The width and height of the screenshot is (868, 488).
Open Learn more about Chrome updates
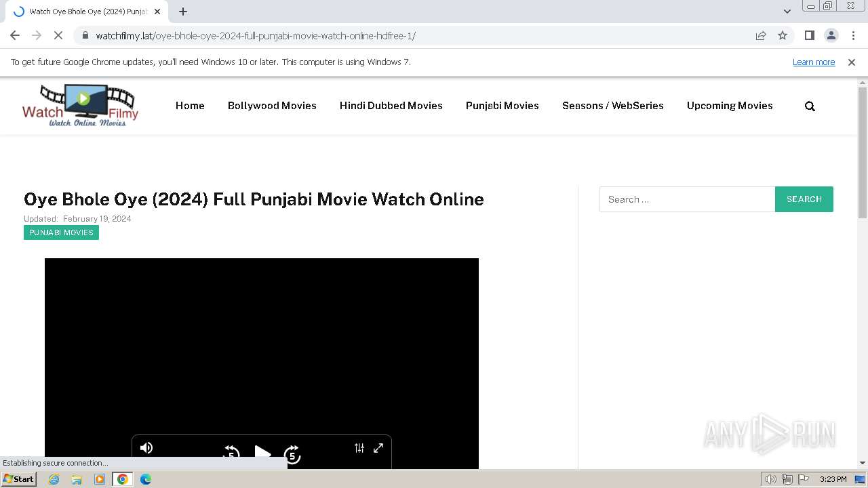pyautogui.click(x=814, y=62)
